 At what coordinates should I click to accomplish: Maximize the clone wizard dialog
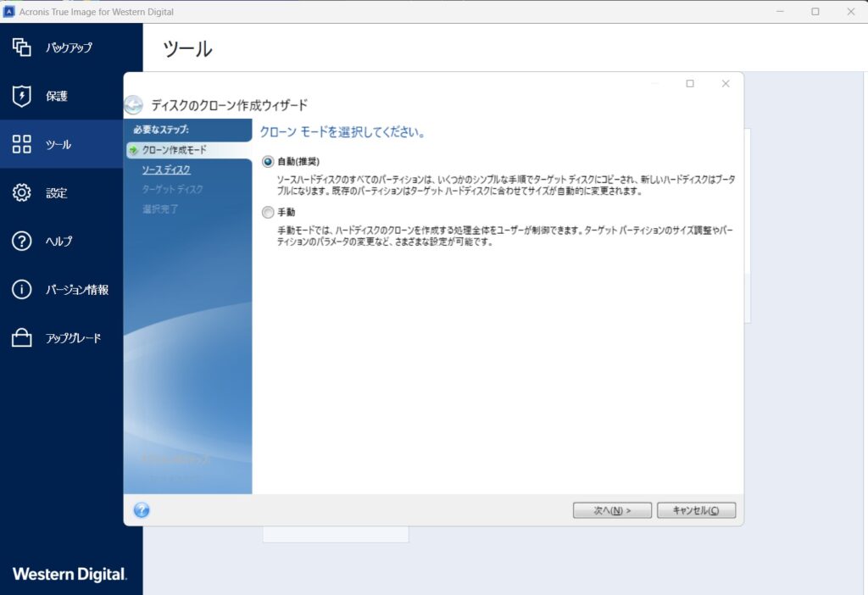pos(690,83)
